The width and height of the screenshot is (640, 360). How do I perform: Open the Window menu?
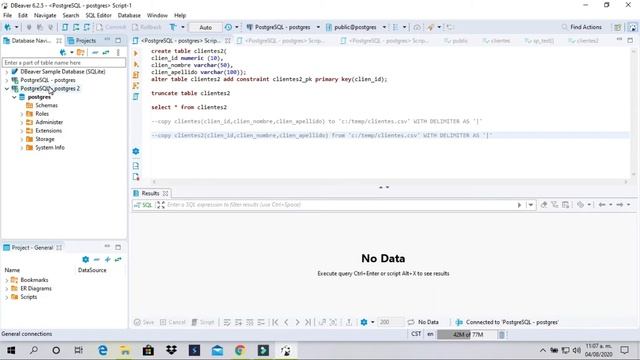pos(157,15)
